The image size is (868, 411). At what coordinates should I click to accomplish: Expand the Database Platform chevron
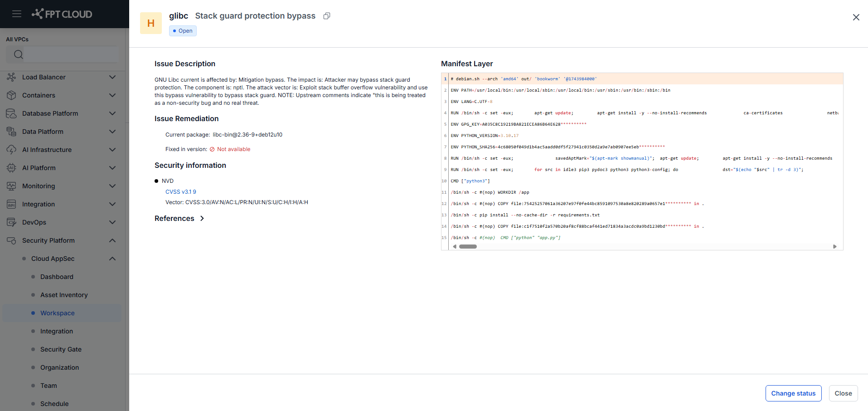coord(112,113)
